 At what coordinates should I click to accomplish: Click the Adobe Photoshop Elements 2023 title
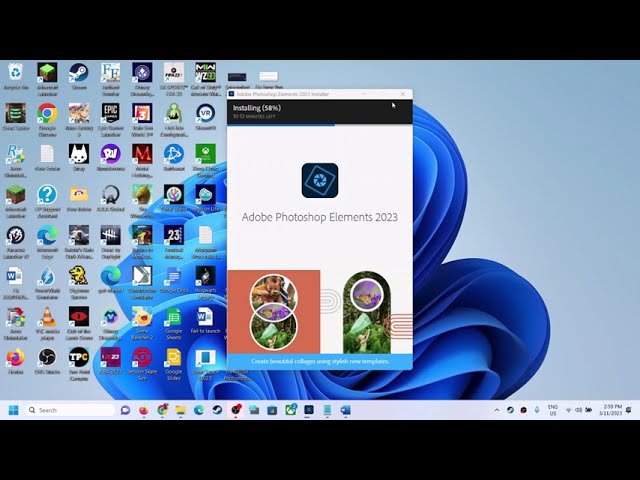click(x=320, y=217)
